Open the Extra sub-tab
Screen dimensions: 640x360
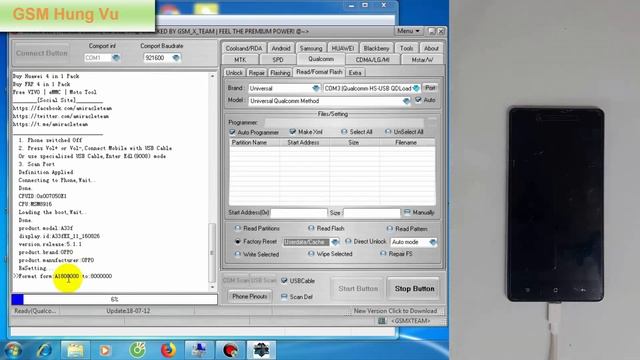click(355, 73)
